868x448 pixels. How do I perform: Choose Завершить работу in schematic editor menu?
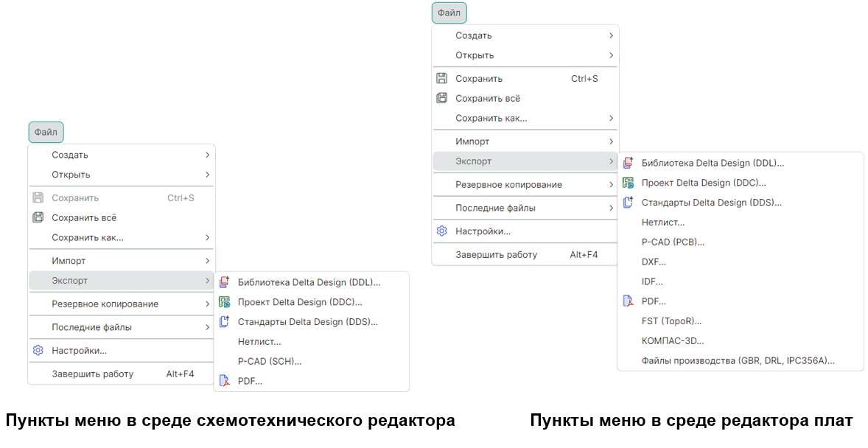pyautogui.click(x=122, y=374)
